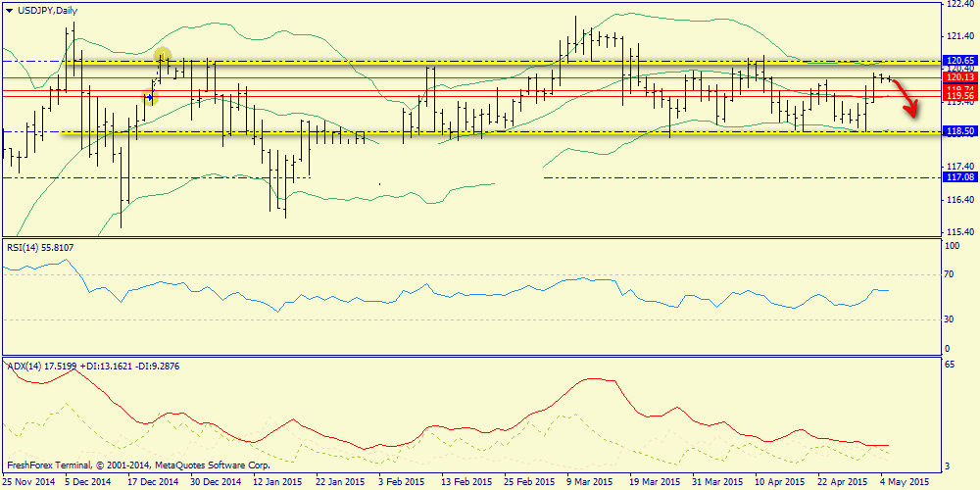The image size is (980, 490).
Task: Open the USDJPY chart dropdown triangle
Action: pyautogui.click(x=8, y=10)
